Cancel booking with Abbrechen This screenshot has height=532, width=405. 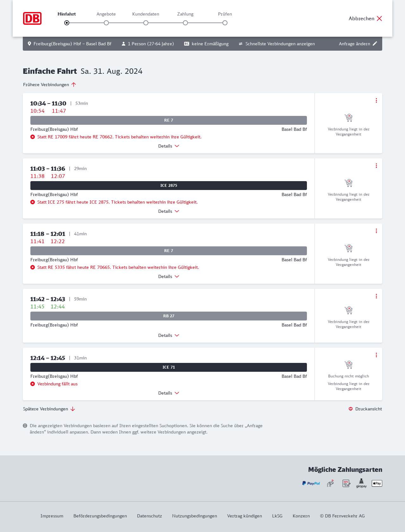point(365,18)
